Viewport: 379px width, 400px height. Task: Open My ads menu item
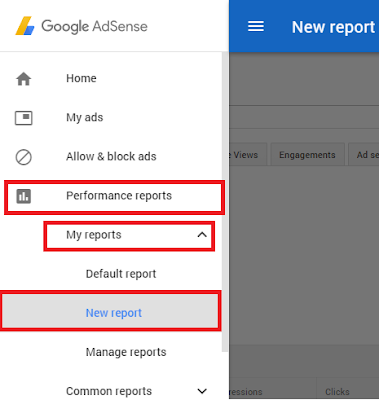pos(85,117)
